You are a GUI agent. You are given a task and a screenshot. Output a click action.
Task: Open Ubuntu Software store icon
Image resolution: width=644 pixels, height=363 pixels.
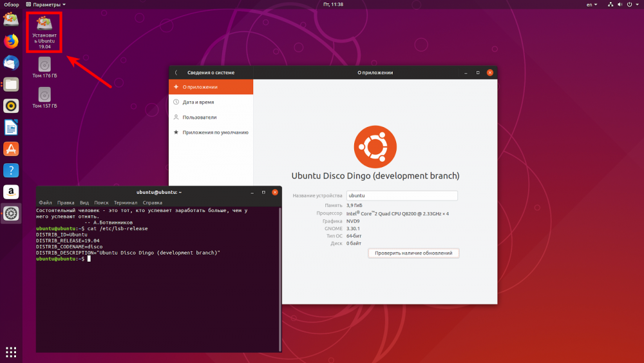[11, 149]
